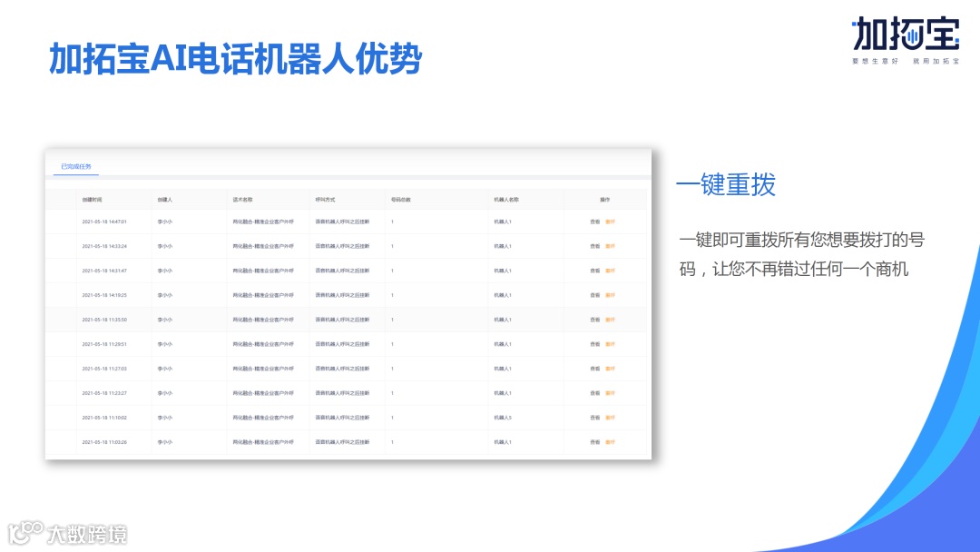This screenshot has width=980, height=552.
Task: Click the orange redial link for 11:35:50
Action: click(x=610, y=320)
